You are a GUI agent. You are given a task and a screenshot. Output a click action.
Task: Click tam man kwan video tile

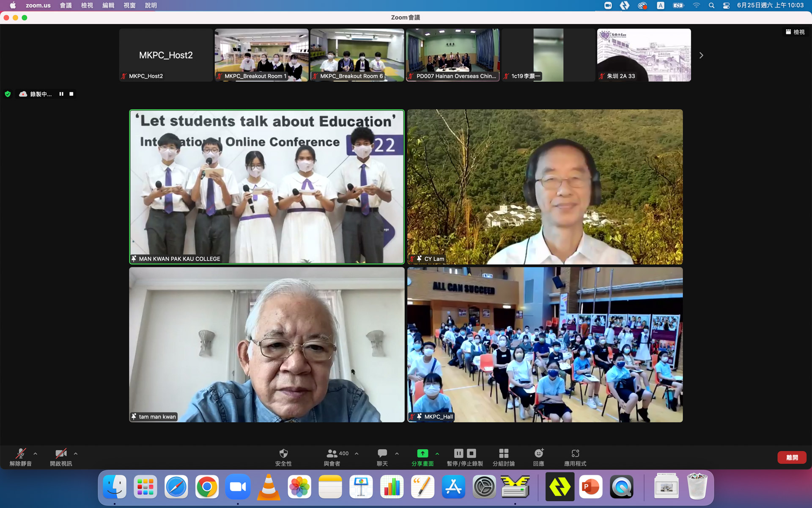[267, 345]
